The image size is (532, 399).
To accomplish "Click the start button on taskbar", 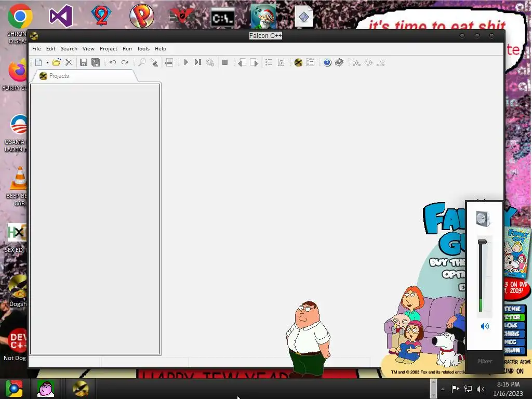I will 14,389.
